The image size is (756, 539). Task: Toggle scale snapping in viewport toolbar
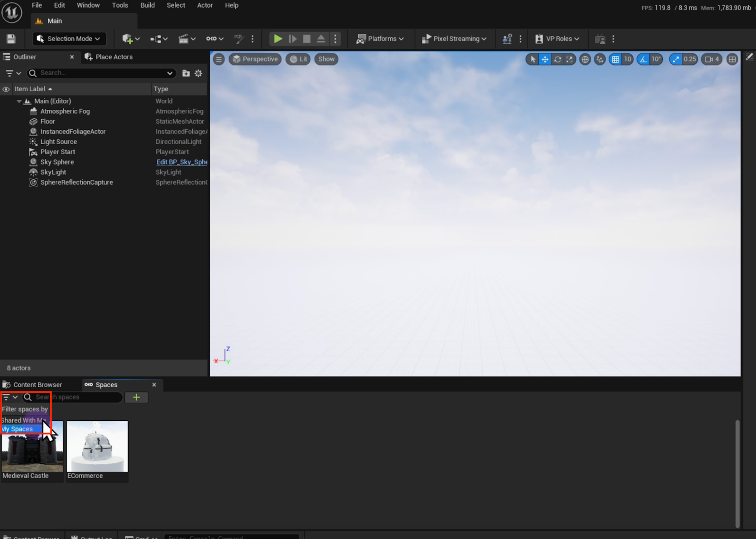pyautogui.click(x=676, y=59)
